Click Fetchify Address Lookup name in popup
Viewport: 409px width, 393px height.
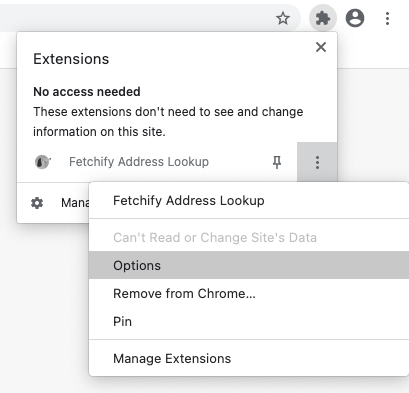point(139,162)
